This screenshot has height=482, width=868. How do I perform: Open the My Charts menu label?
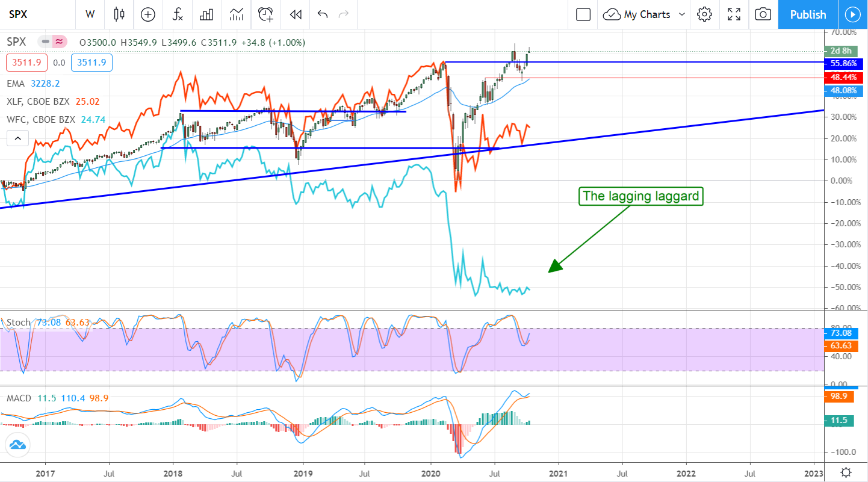646,14
